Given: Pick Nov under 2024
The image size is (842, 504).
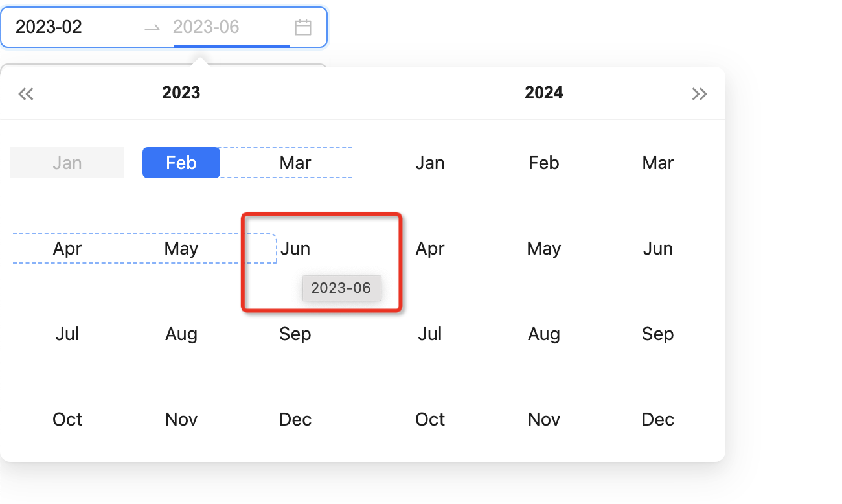Looking at the screenshot, I should tap(543, 419).
